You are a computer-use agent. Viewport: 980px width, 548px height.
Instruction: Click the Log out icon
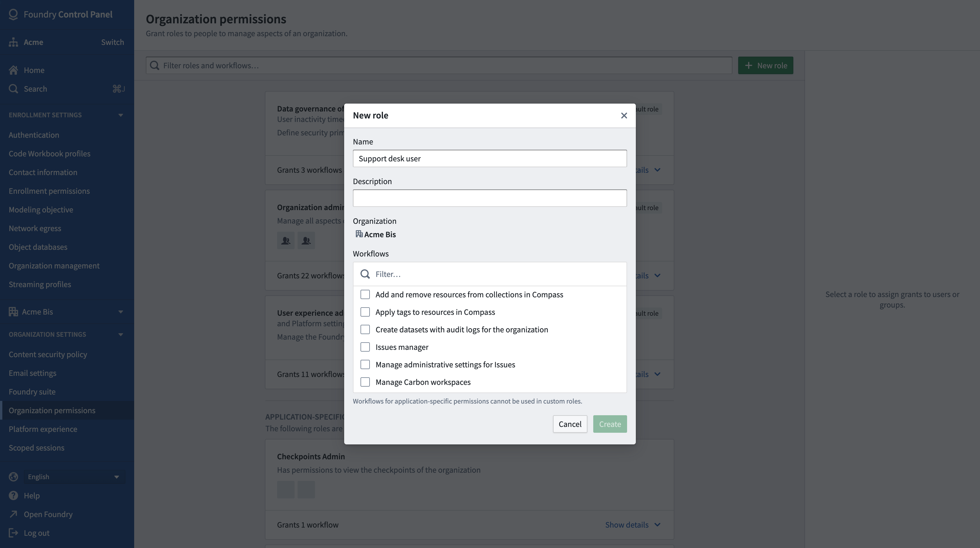pyautogui.click(x=13, y=533)
